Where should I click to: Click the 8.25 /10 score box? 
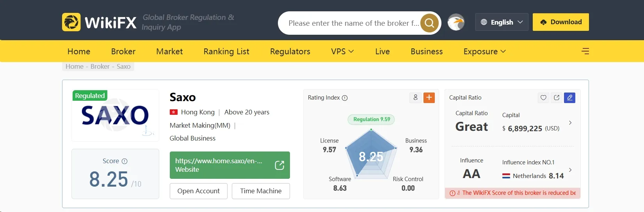point(115,174)
